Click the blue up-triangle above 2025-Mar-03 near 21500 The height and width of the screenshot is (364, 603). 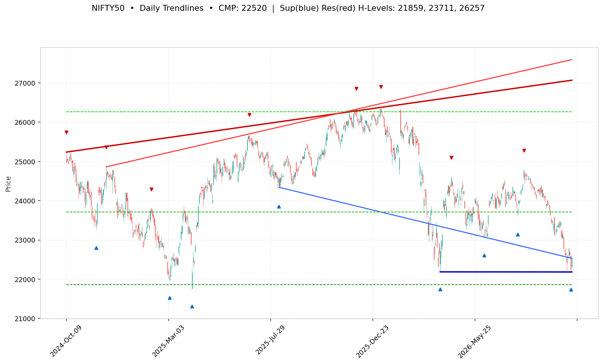coord(170,298)
